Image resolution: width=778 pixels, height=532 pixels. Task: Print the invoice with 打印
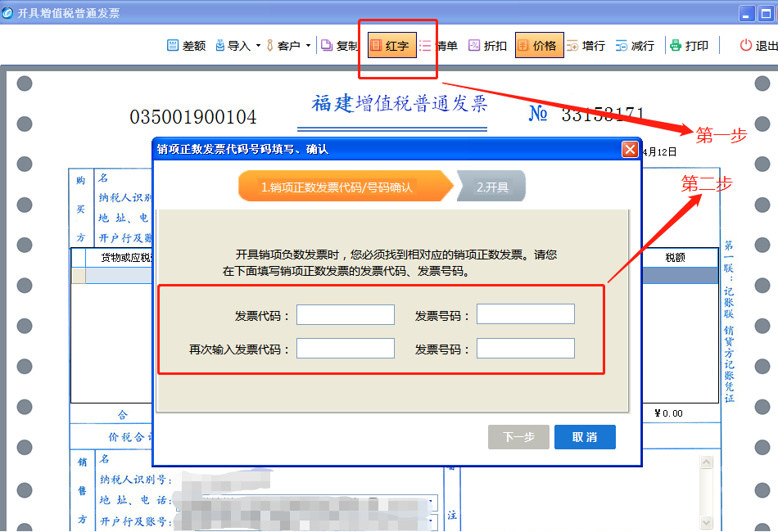[x=688, y=46]
